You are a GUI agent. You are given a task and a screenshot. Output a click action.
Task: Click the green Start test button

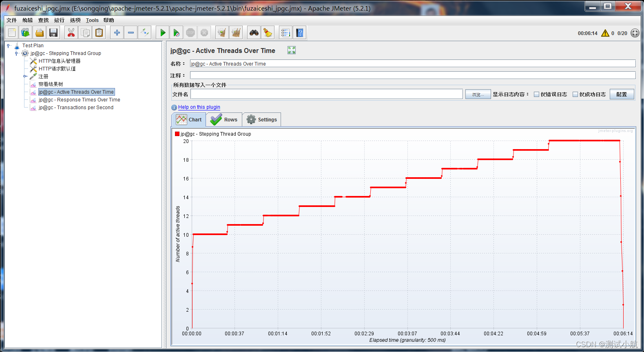click(x=163, y=33)
